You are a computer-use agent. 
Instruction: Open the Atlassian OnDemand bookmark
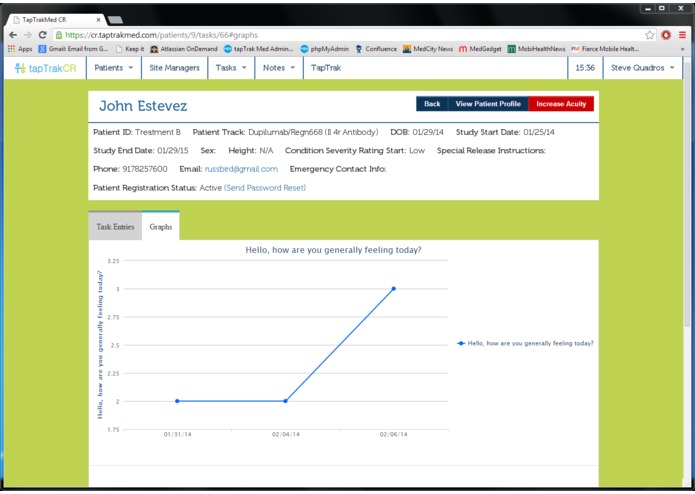click(184, 49)
